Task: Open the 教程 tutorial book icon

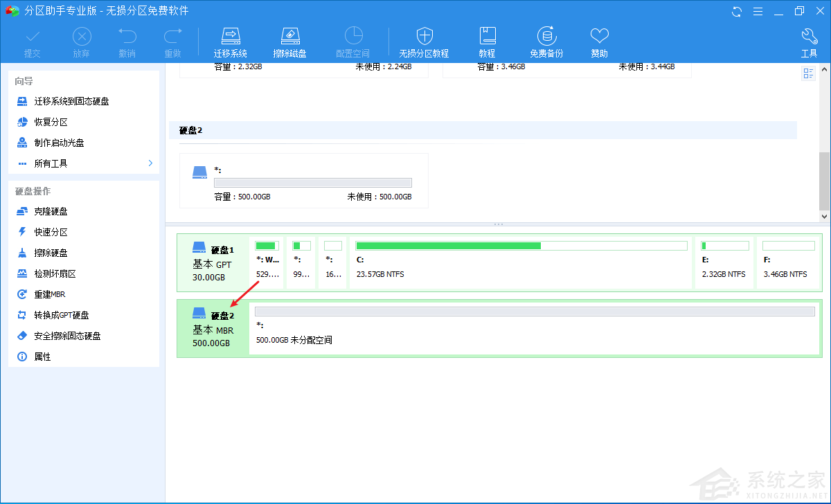Action: (x=487, y=42)
